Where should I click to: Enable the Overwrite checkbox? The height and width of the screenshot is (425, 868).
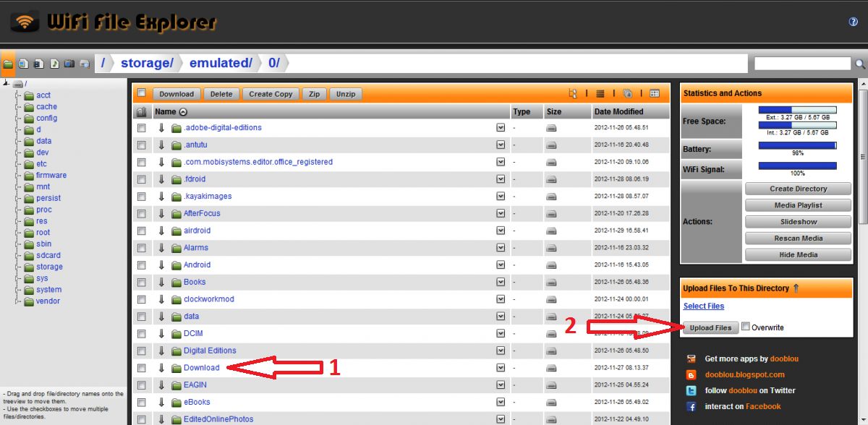tap(746, 327)
